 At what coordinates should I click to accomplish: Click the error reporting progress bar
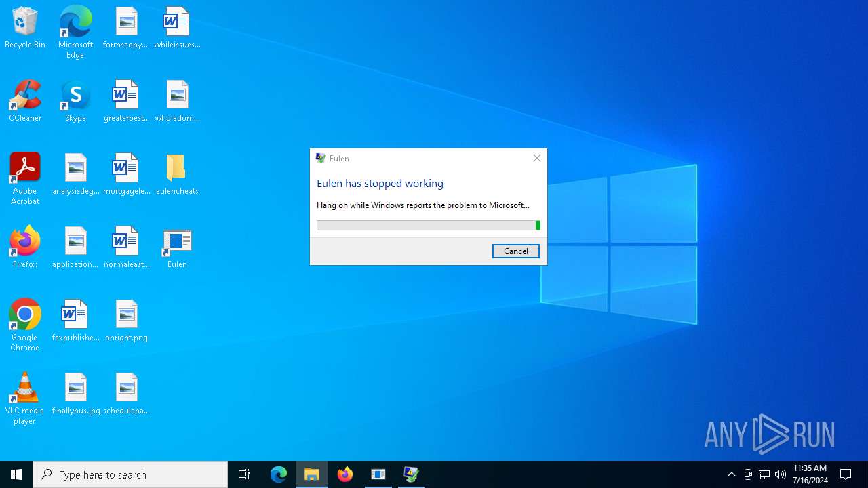coord(429,226)
